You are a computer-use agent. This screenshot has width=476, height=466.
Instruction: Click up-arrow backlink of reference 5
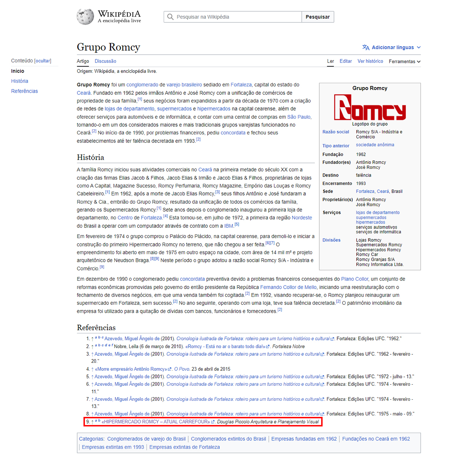tap(93, 377)
